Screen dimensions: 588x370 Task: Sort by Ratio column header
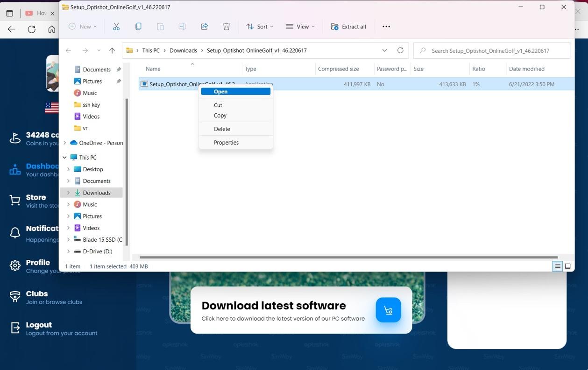tap(479, 69)
